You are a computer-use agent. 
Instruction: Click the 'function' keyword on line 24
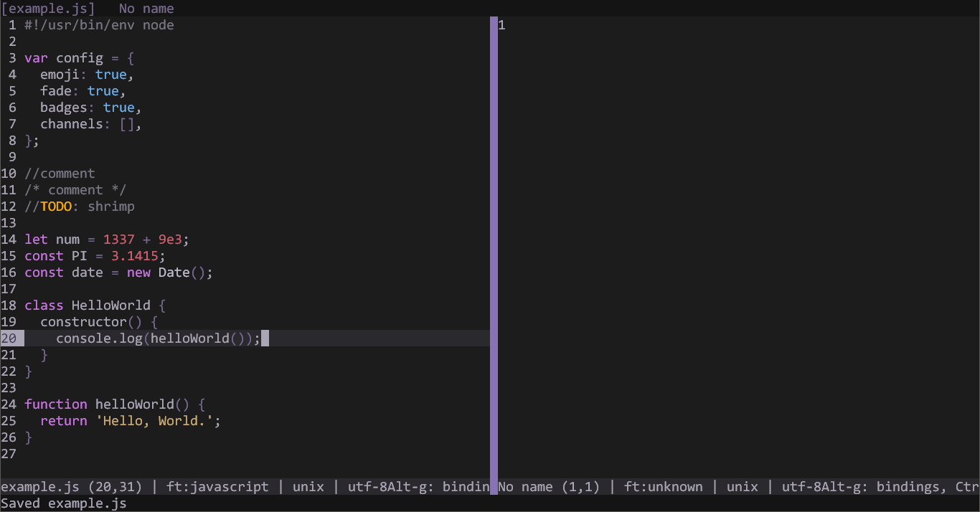[56, 404]
